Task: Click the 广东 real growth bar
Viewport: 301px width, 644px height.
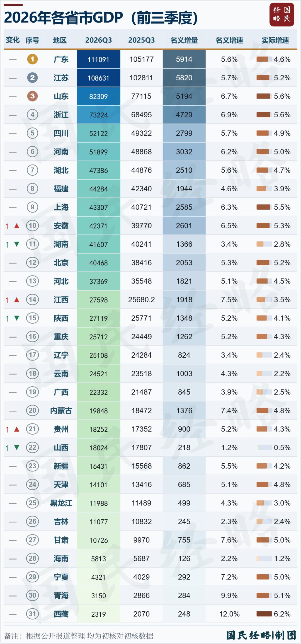Action: (264, 59)
